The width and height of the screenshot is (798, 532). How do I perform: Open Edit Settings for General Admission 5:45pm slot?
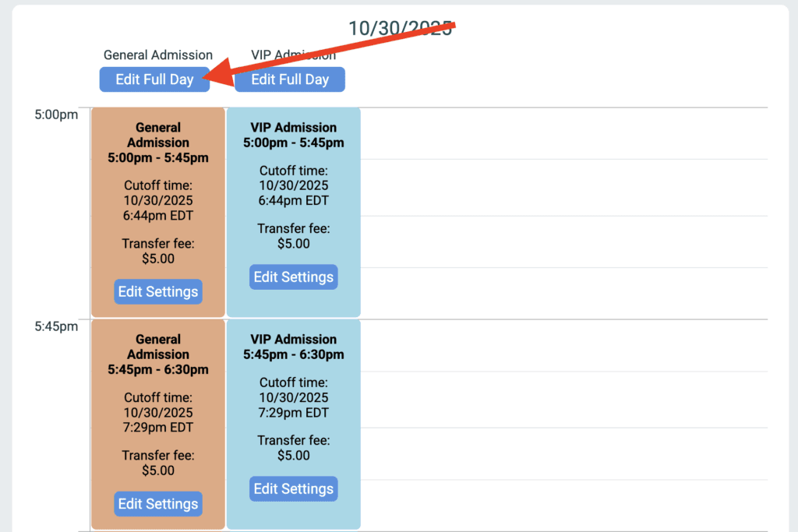pos(158,504)
